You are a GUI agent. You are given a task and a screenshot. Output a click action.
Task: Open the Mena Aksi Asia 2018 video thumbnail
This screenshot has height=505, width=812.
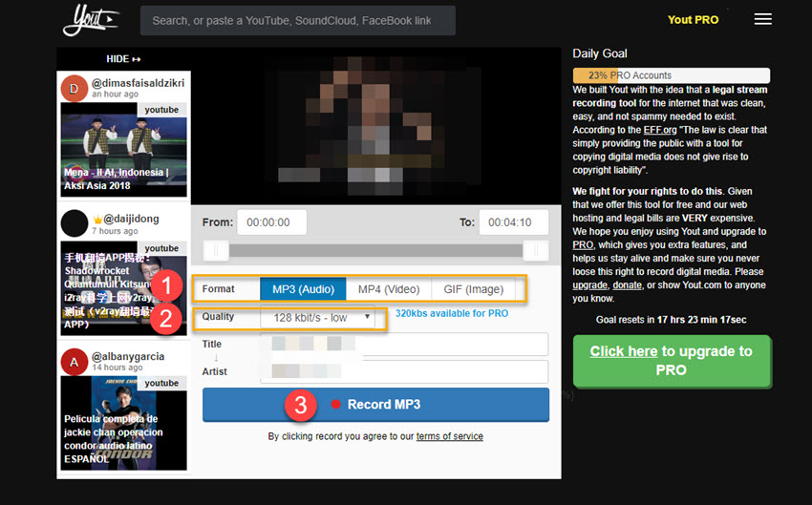(124, 150)
